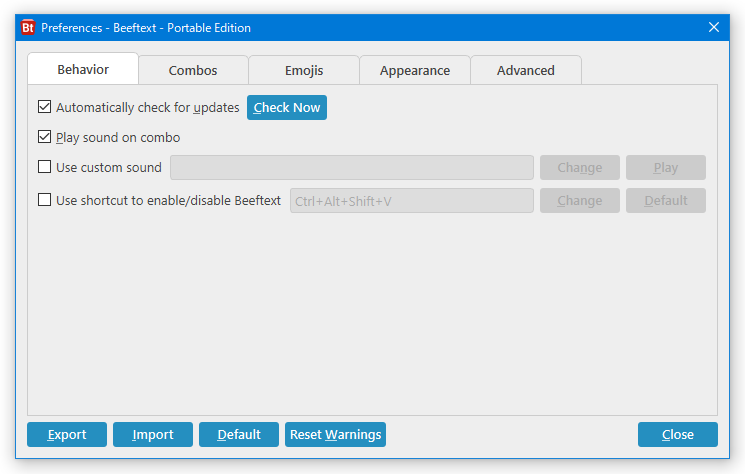Go to the Appearance tab
This screenshot has height=474, width=745.
click(x=415, y=70)
